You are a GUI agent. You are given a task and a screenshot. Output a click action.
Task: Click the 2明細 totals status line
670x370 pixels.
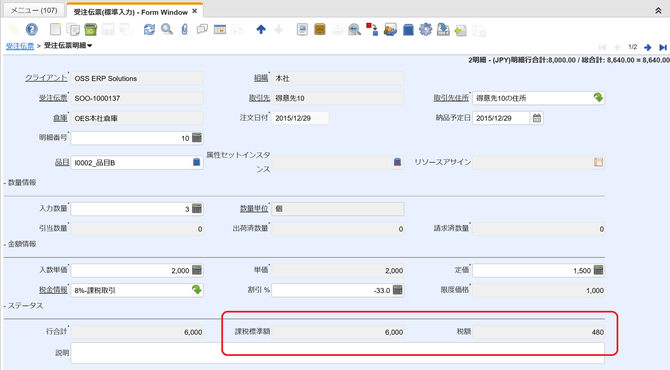(569, 60)
